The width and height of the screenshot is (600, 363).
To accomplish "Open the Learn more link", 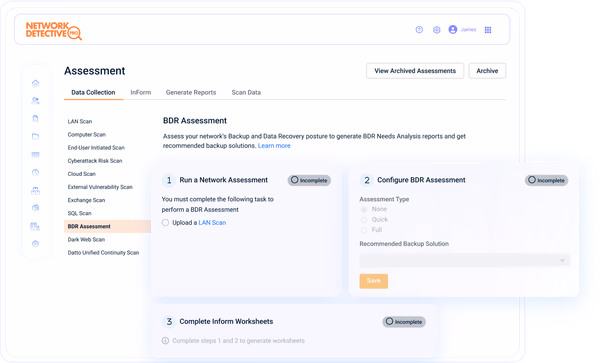I will click(274, 146).
